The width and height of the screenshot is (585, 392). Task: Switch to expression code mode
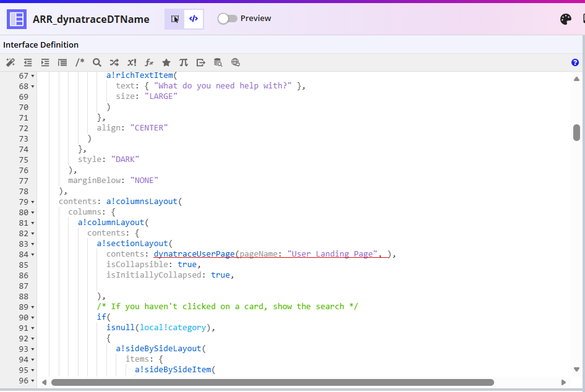click(194, 19)
